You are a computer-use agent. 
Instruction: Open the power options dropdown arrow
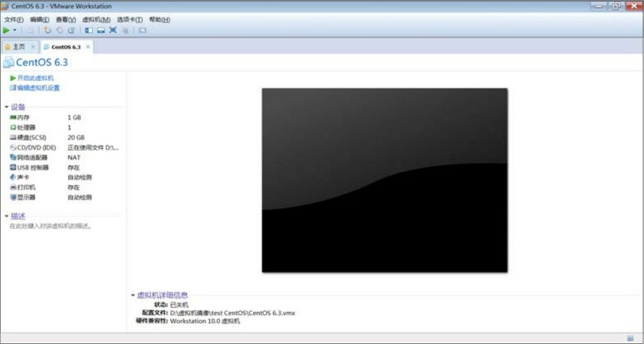tap(15, 30)
